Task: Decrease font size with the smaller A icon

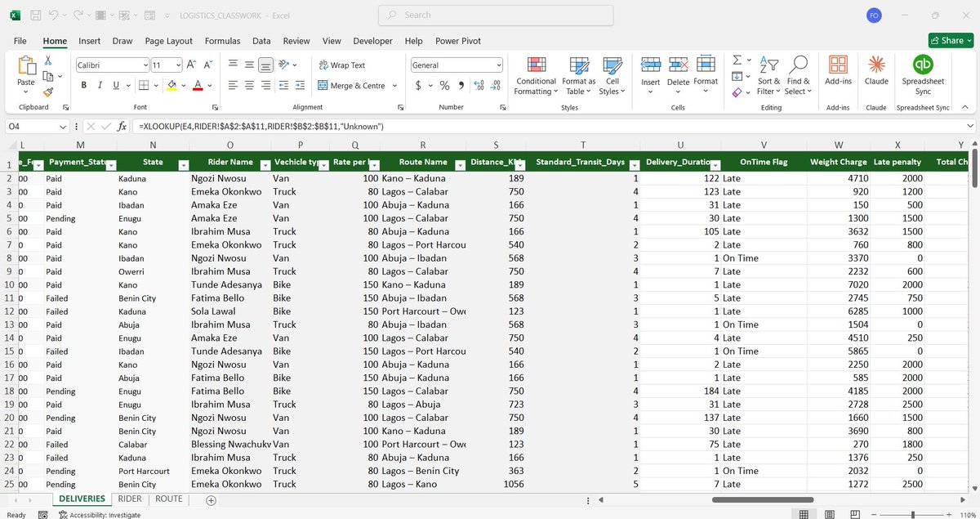Action: click(x=206, y=65)
